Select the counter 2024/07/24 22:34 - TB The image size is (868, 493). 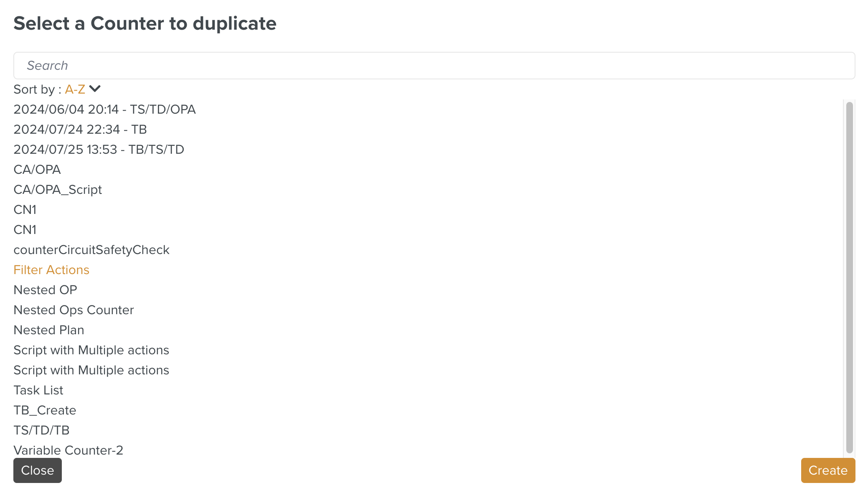[x=80, y=130]
